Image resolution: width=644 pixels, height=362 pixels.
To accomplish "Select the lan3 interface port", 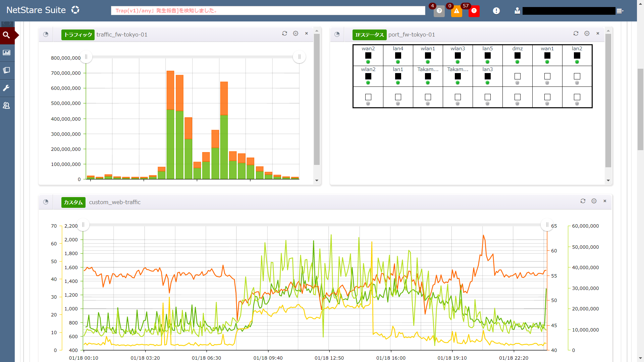I will [x=488, y=76].
